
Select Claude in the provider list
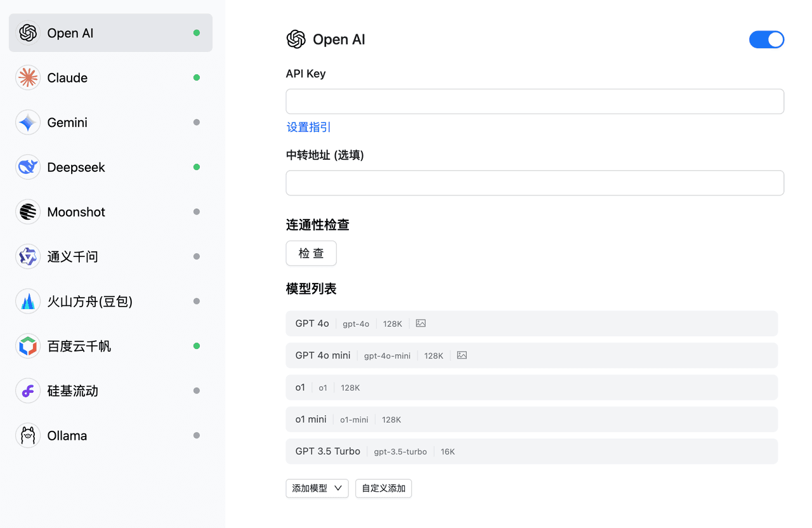[x=110, y=77]
